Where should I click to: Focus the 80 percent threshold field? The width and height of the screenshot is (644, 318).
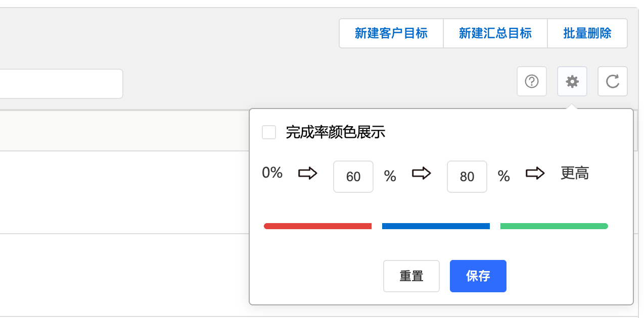467,177
